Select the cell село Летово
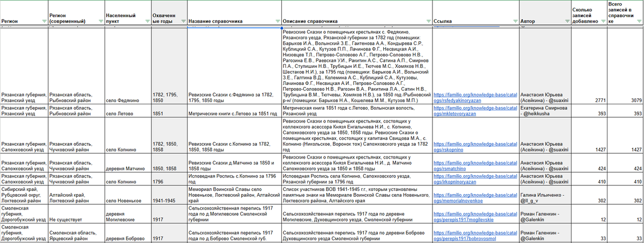The width and height of the screenshot is (644, 243). click(128, 111)
